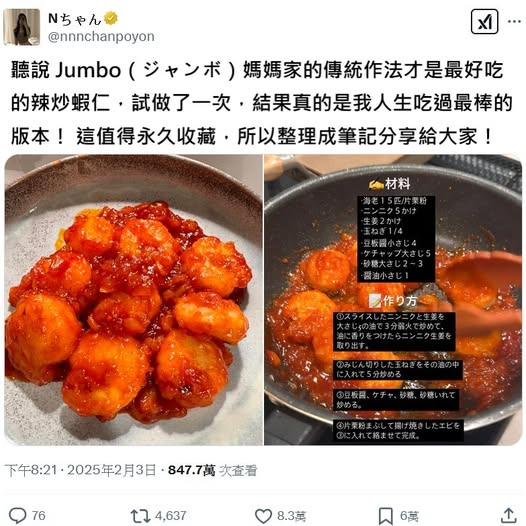
Task: Like the post with the heart icon
Action: [x=263, y=516]
